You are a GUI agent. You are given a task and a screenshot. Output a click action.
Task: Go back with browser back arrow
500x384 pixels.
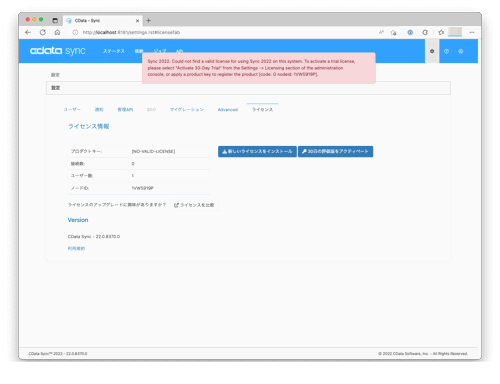(x=28, y=32)
